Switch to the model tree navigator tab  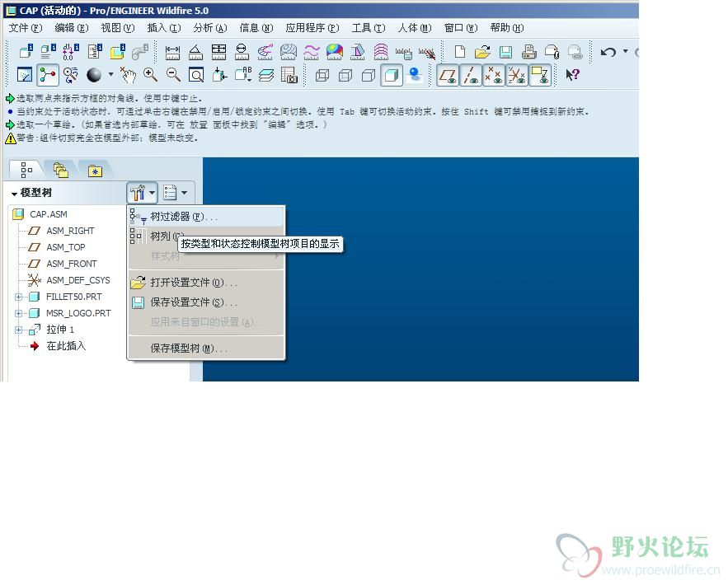(x=26, y=170)
